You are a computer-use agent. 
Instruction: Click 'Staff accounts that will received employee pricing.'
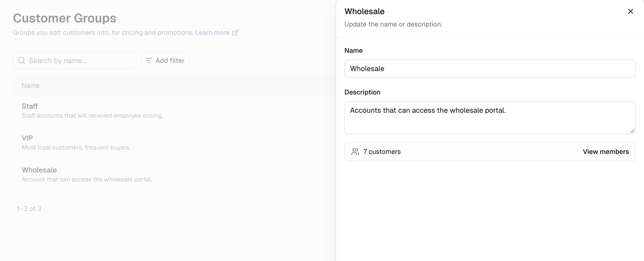pyautogui.click(x=93, y=116)
